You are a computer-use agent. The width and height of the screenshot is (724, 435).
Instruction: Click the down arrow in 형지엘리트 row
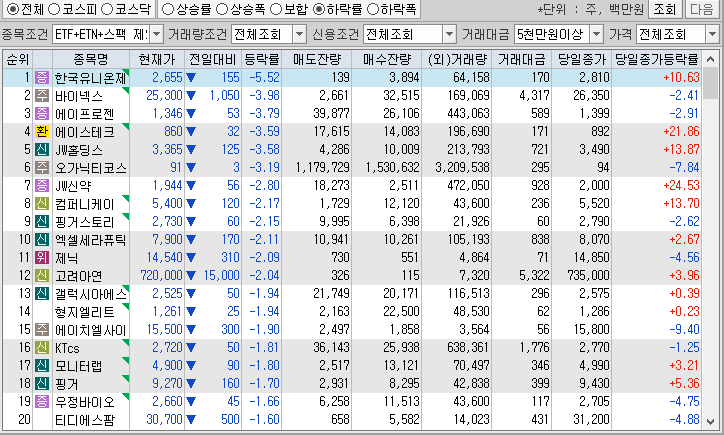(191, 312)
